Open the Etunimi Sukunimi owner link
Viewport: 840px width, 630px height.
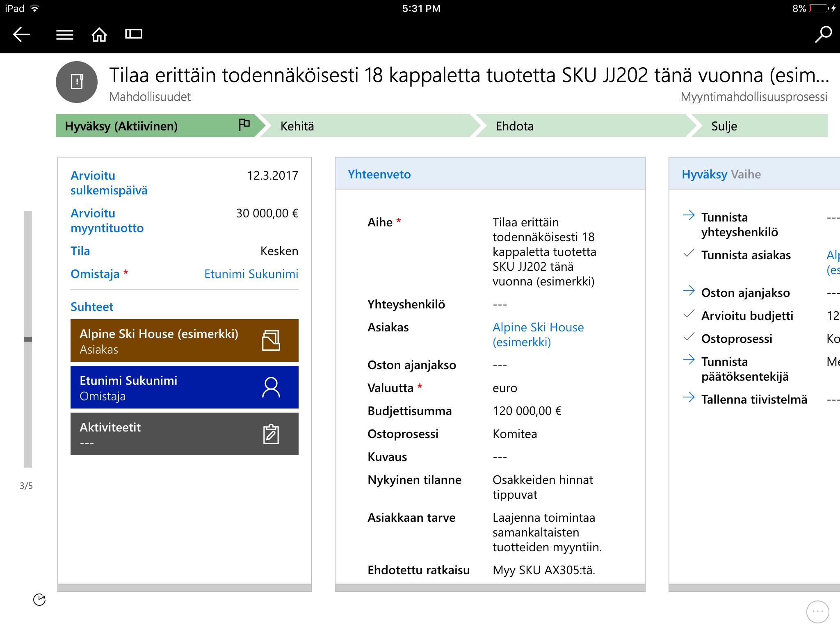(x=251, y=274)
